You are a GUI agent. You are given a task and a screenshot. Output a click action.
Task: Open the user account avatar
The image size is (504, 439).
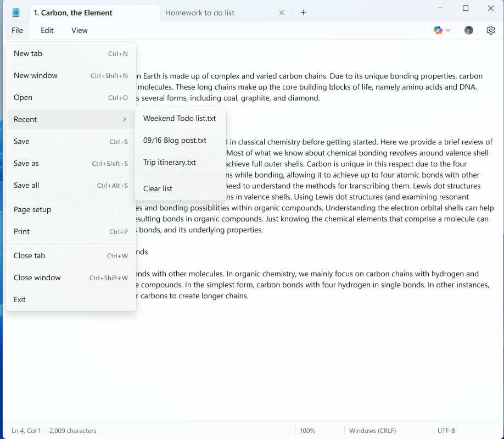click(x=469, y=30)
